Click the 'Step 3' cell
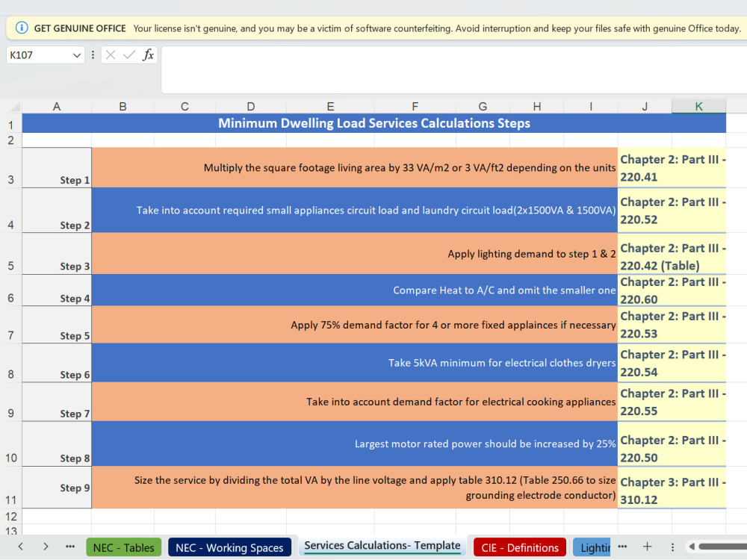Image resolution: width=747 pixels, height=560 pixels. 57,253
